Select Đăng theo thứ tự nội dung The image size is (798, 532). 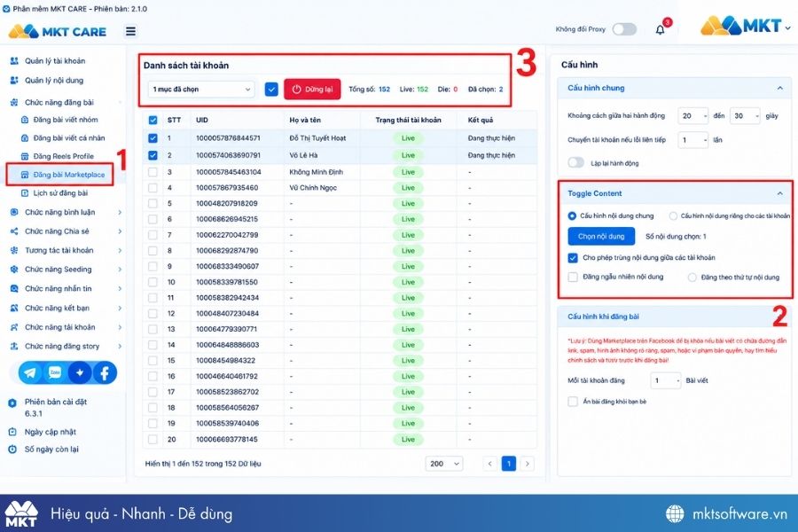point(692,278)
